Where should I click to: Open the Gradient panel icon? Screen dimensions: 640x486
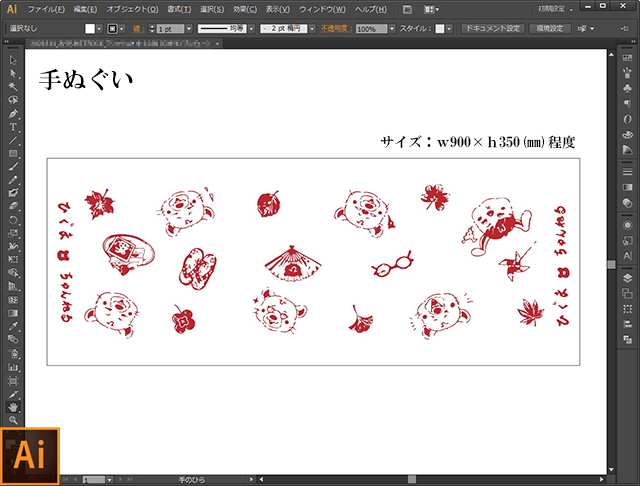627,187
